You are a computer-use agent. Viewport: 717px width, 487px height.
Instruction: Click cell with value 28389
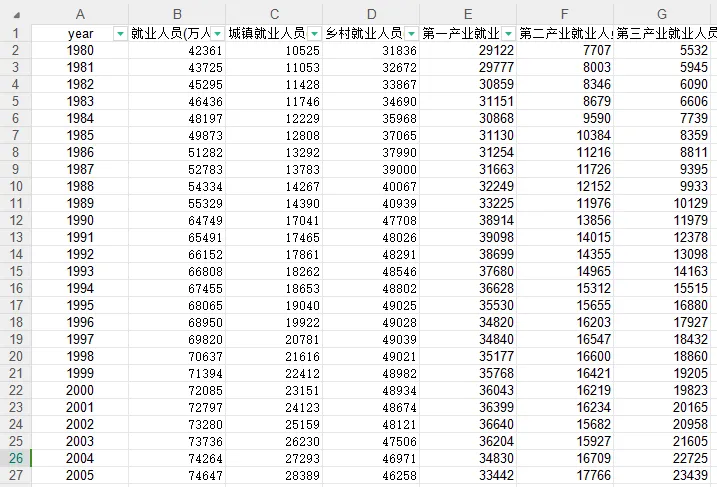pos(274,475)
